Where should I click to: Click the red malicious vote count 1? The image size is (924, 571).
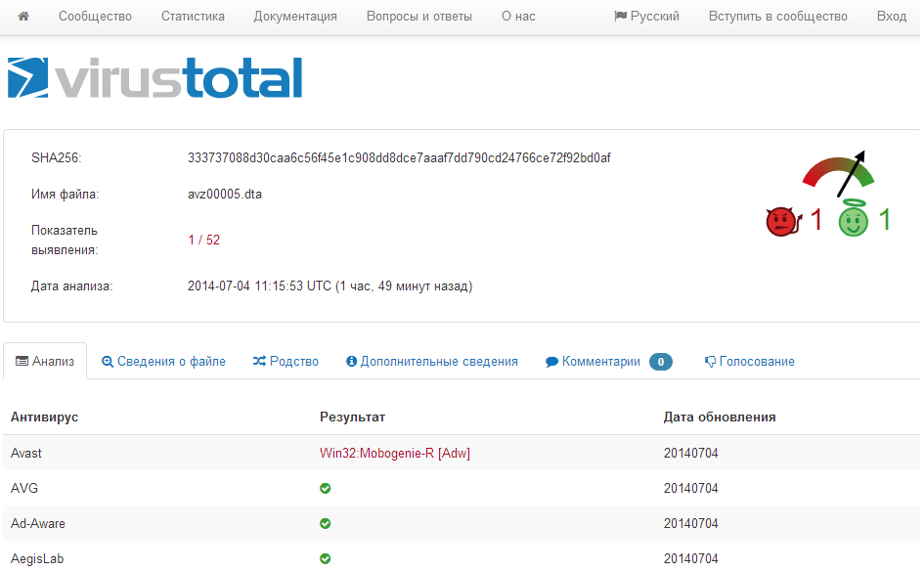pyautogui.click(x=816, y=220)
